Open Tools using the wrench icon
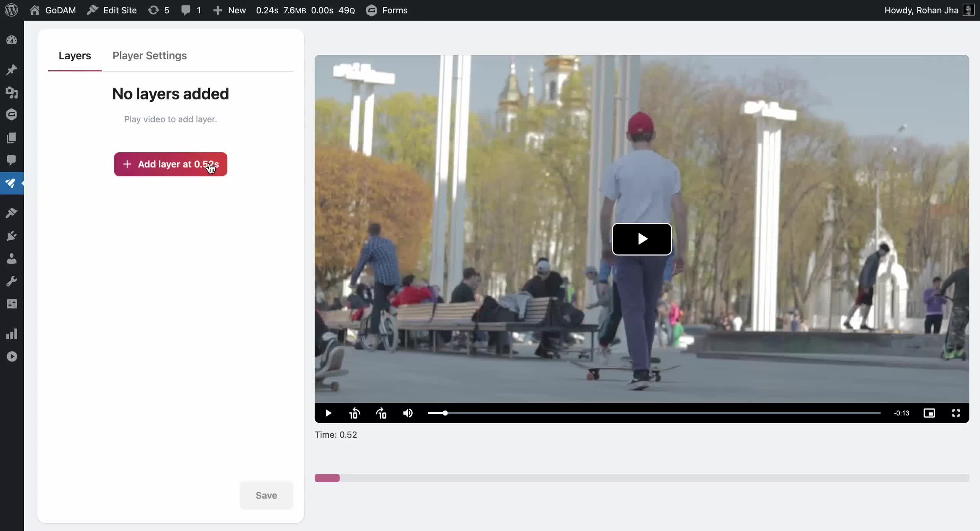Viewport: 980px width, 531px height. click(12, 281)
